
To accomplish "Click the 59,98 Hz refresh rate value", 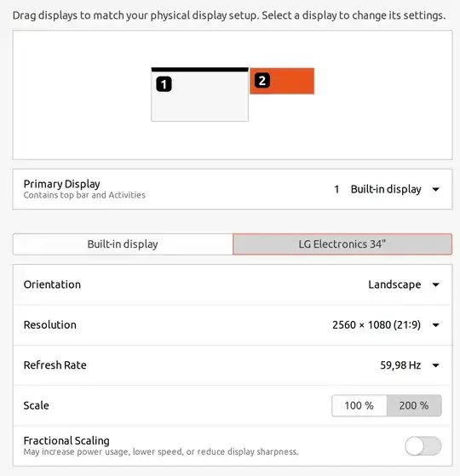I will click(x=400, y=365).
